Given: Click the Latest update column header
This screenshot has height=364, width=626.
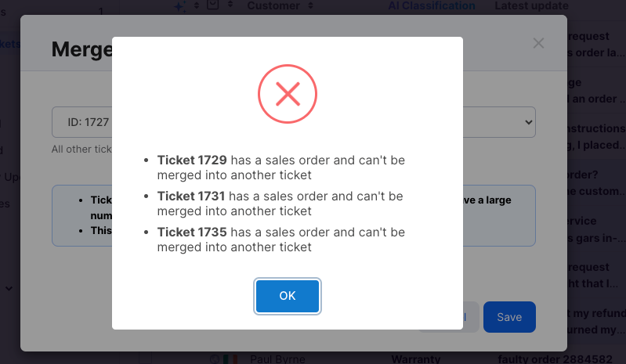Looking at the screenshot, I should pos(531,5).
